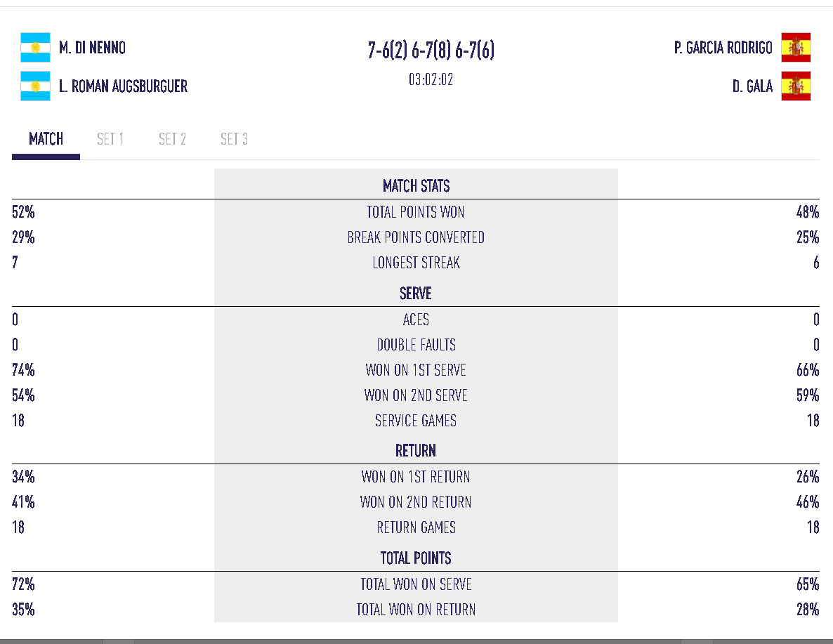This screenshot has width=833, height=644.
Task: Select the MATCH tab
Action: (x=46, y=139)
